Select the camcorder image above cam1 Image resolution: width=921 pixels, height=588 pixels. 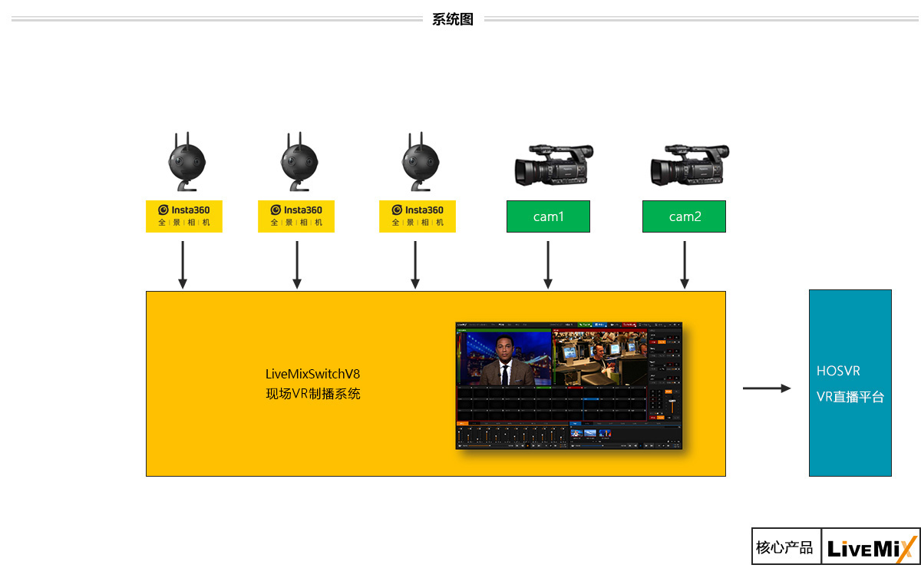click(552, 164)
